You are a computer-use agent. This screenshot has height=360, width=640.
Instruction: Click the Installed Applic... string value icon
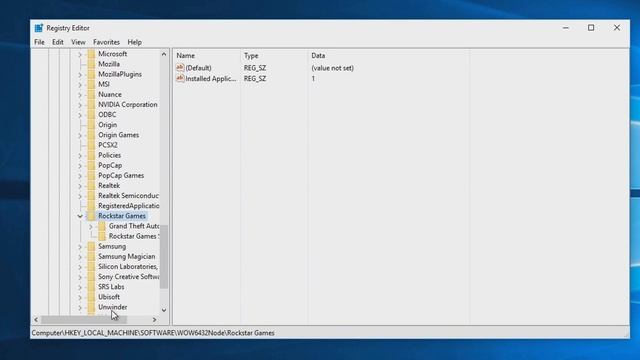[180, 78]
